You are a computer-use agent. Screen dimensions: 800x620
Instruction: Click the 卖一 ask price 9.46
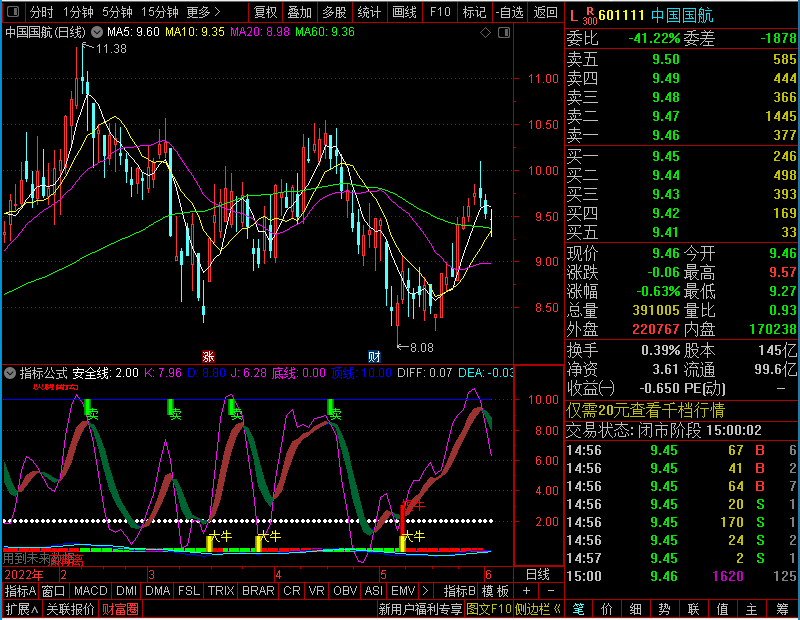[x=666, y=135]
